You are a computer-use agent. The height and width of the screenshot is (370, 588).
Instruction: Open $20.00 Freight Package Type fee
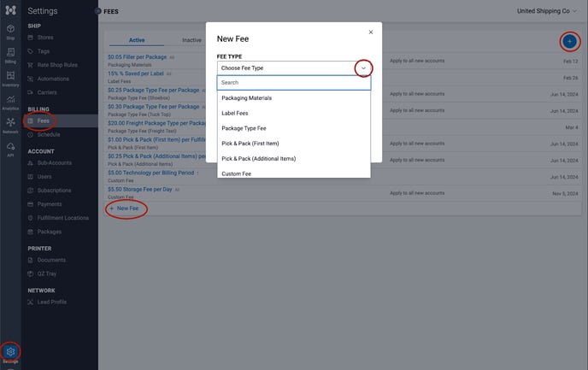(156, 123)
